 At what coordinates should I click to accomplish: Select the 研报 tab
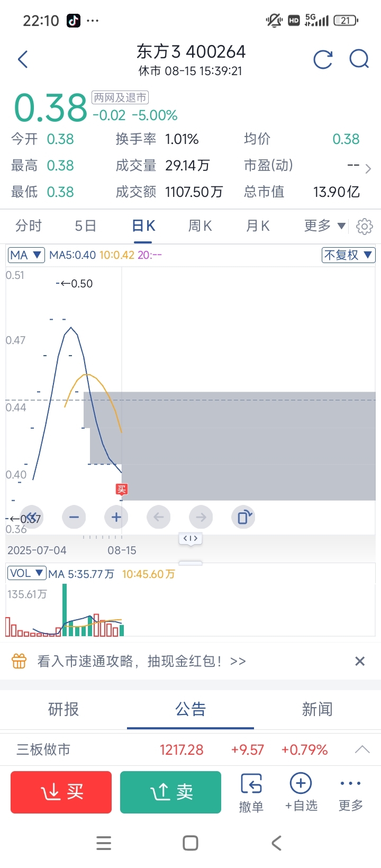63,709
